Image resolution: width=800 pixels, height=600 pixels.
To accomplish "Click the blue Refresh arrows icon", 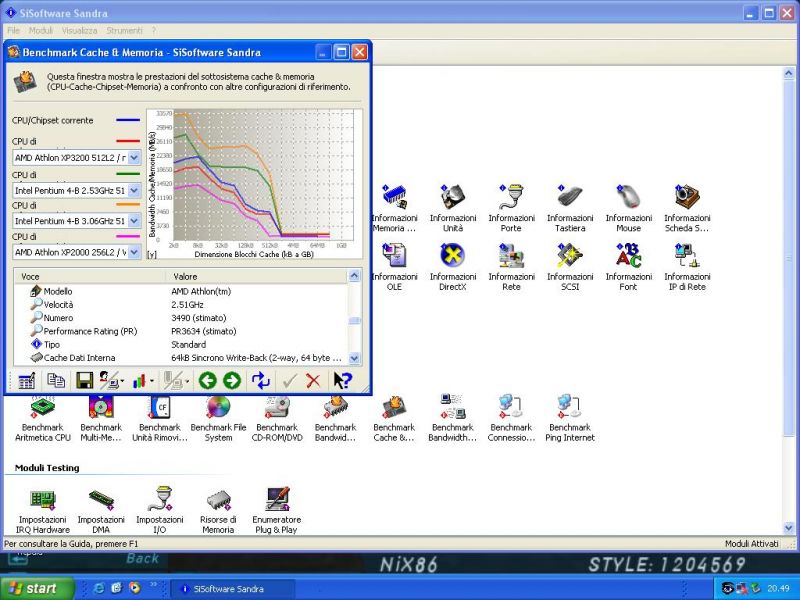I will tap(261, 381).
